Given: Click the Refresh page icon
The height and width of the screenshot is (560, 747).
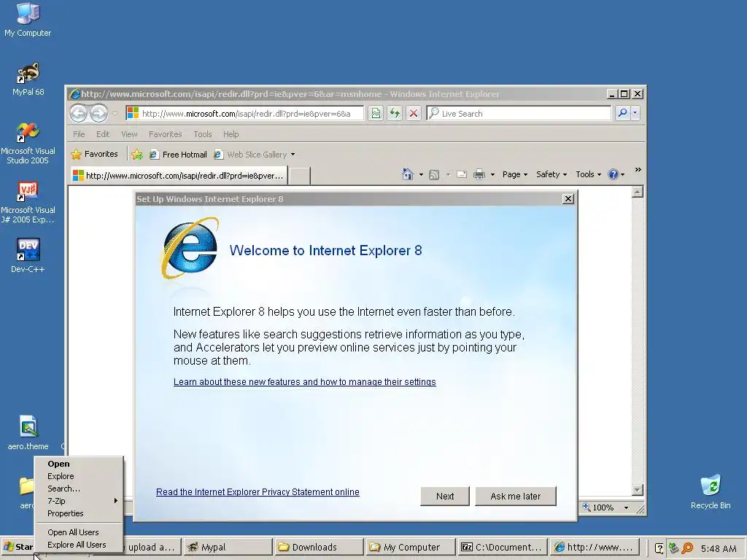Looking at the screenshot, I should [x=395, y=113].
